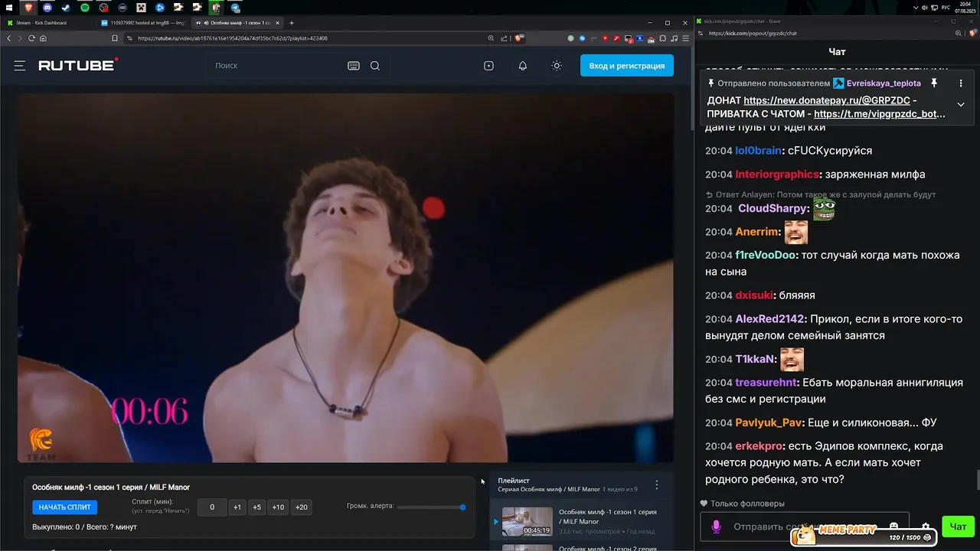Expand the pinned message chevron in chat

tap(961, 105)
